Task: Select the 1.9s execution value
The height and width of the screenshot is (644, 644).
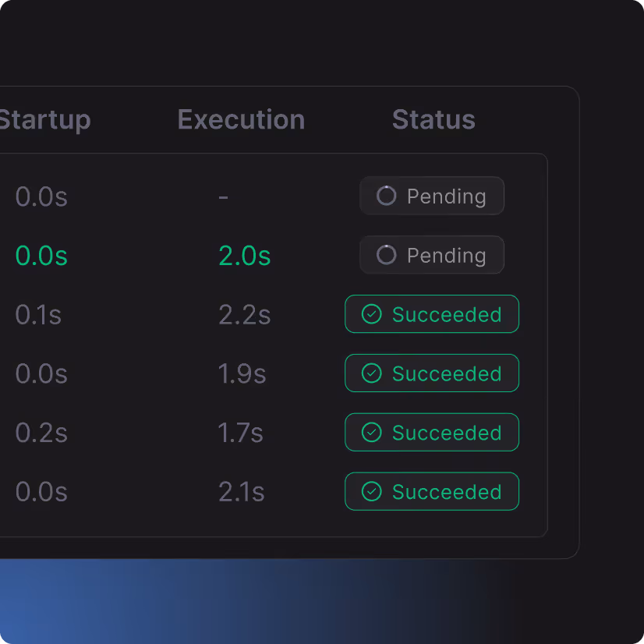Action: [x=242, y=373]
